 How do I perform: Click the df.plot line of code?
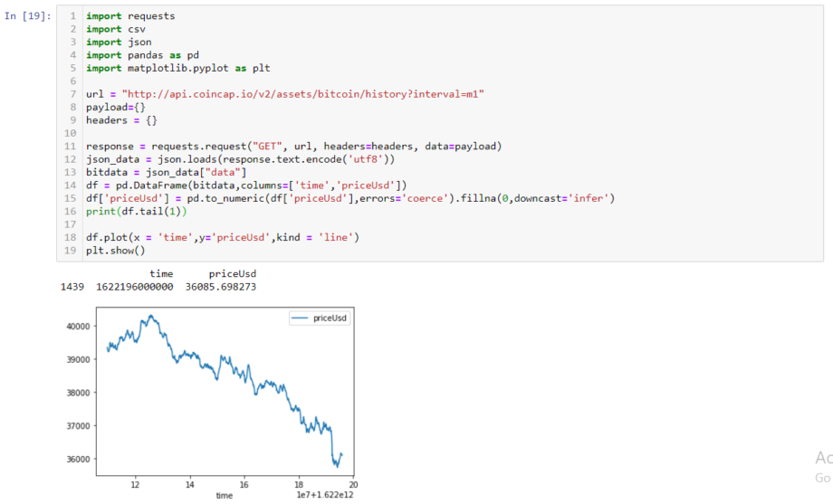(x=223, y=237)
